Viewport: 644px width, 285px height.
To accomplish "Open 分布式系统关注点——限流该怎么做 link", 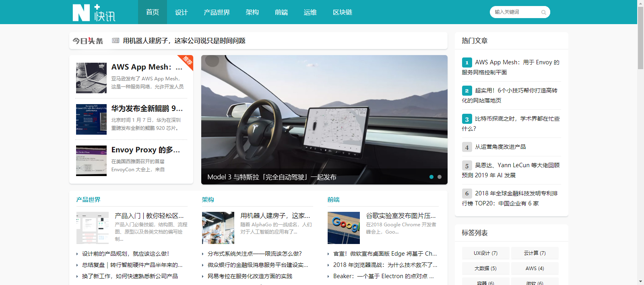I will 255,254.
